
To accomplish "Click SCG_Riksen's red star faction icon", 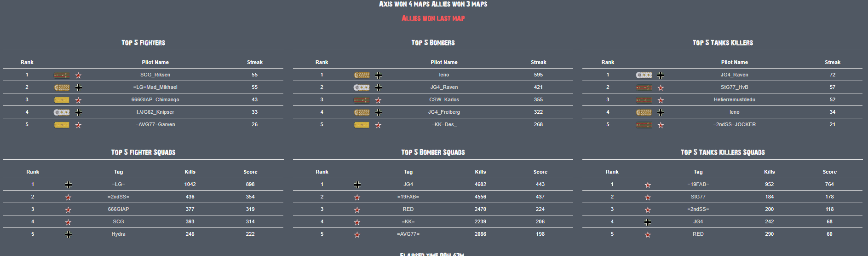I will (x=78, y=75).
